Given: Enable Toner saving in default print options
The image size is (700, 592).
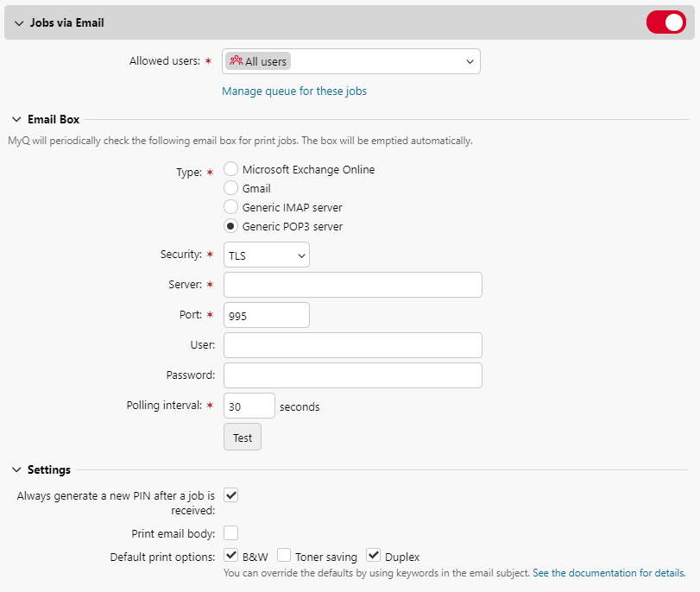Looking at the screenshot, I should pos(284,555).
